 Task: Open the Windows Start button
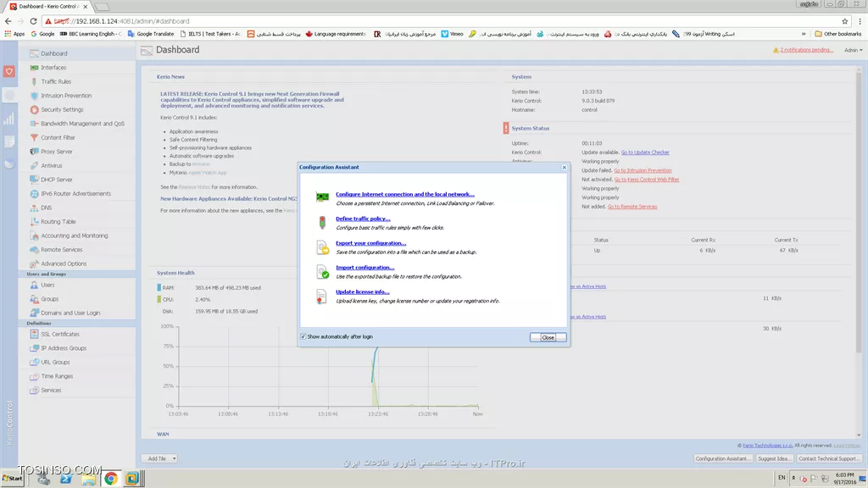12,479
